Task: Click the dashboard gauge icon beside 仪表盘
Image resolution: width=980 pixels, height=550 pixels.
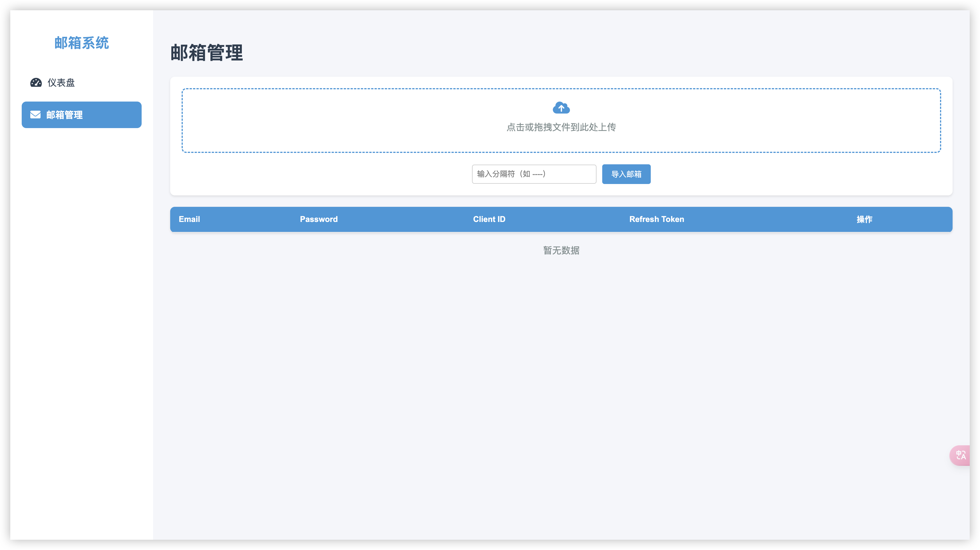Action: tap(35, 82)
